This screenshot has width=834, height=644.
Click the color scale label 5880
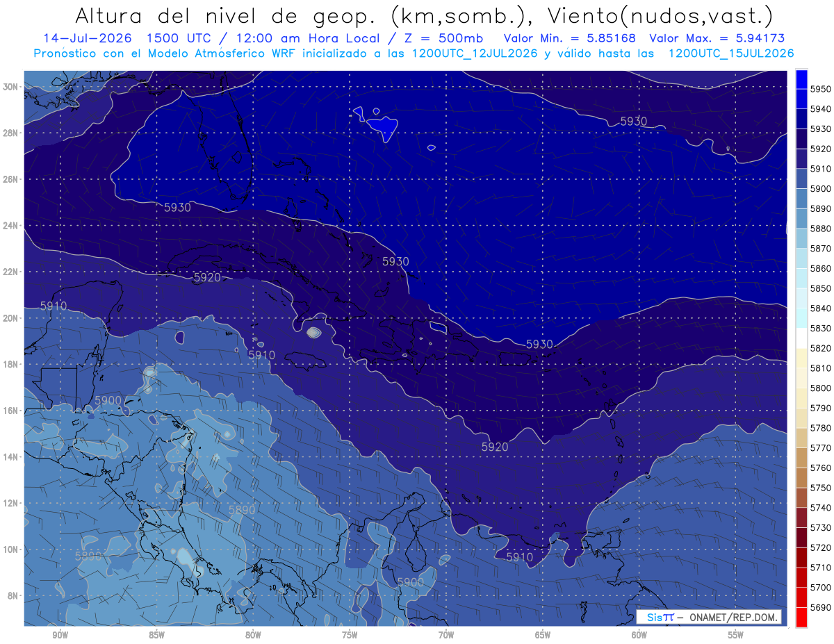tap(821, 229)
